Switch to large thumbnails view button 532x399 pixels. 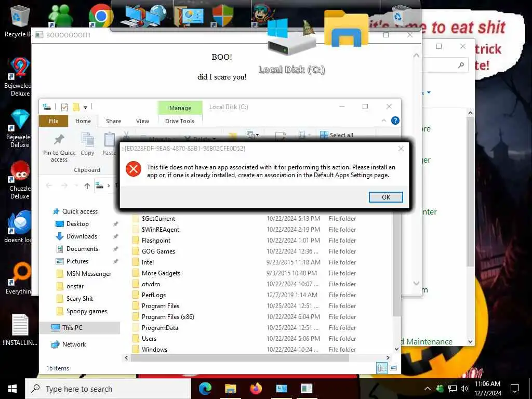click(x=393, y=368)
